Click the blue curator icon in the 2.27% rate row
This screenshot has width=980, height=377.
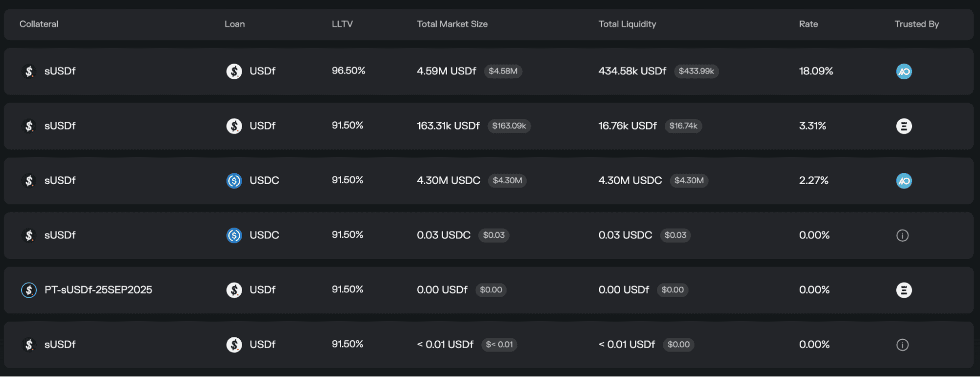904,181
